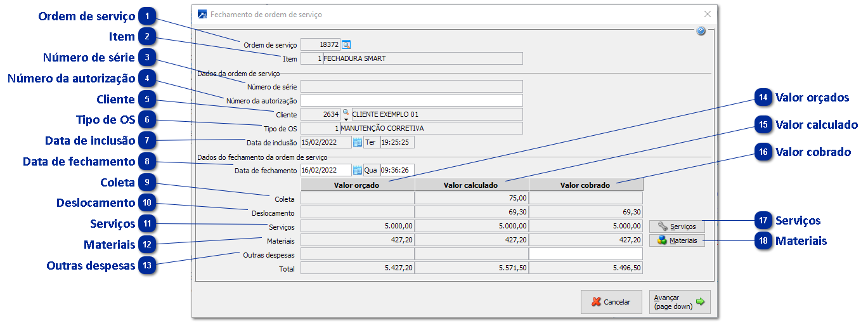Click the Valor calculado column header
868x328 pixels.
click(x=472, y=185)
